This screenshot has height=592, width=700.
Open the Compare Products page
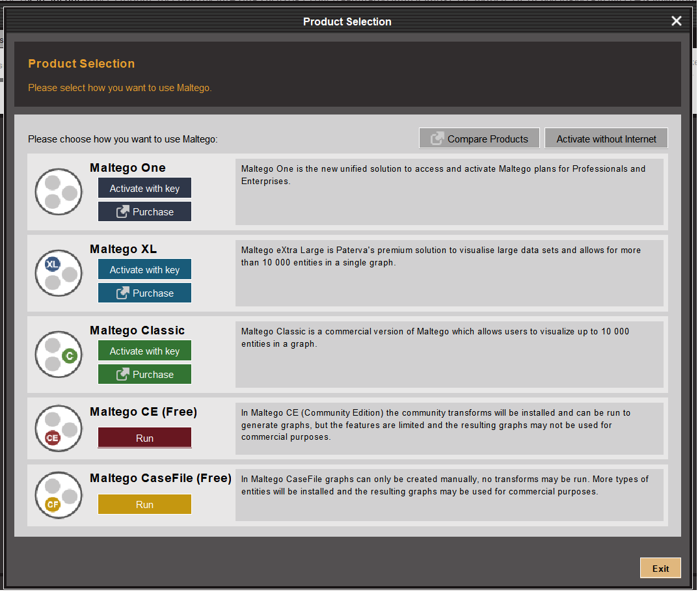[x=481, y=139]
